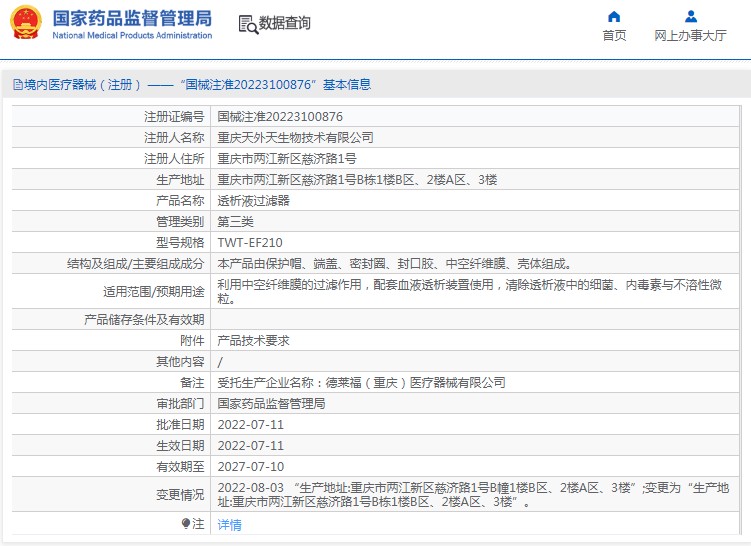Click the document icon before 境内医疗器械
The height and width of the screenshot is (546, 751).
[x=18, y=85]
